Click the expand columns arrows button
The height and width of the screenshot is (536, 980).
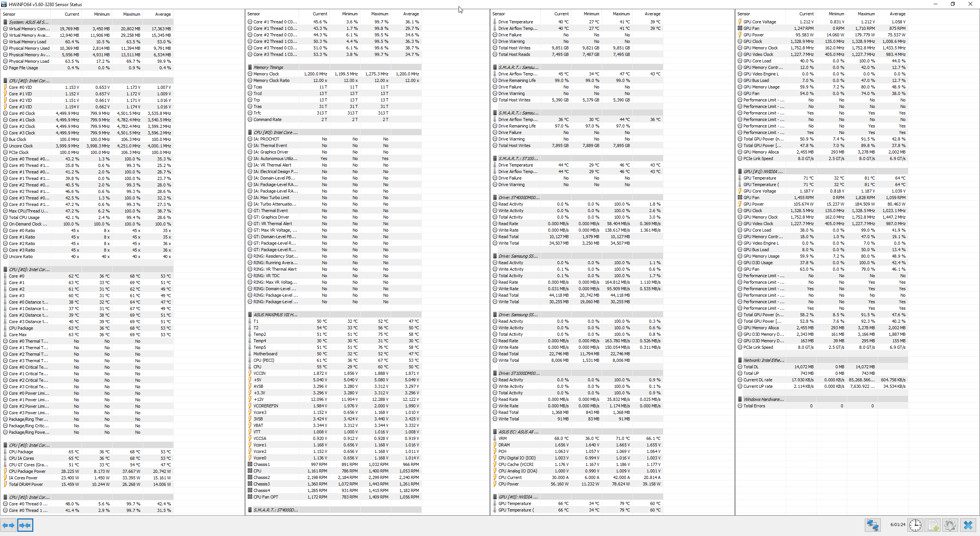click(x=8, y=525)
